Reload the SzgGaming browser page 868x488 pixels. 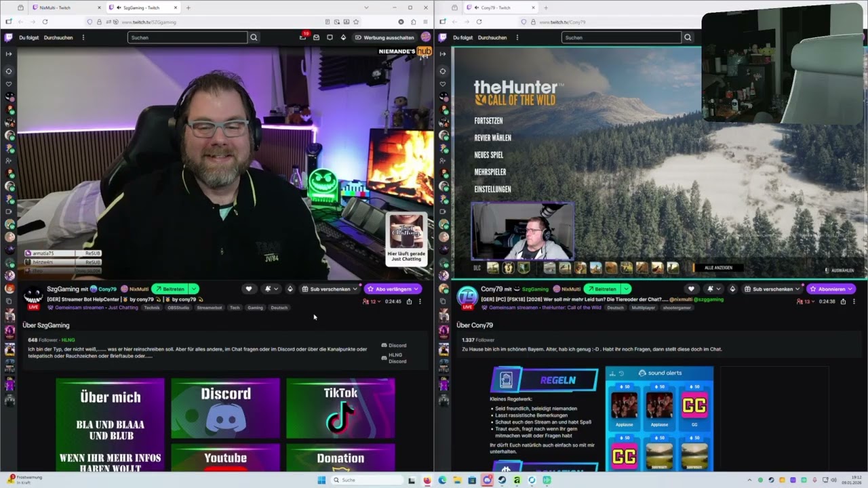45,22
